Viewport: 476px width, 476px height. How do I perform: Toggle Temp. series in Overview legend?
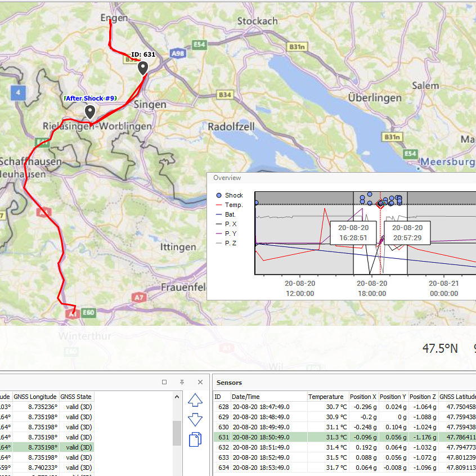pyautogui.click(x=233, y=205)
